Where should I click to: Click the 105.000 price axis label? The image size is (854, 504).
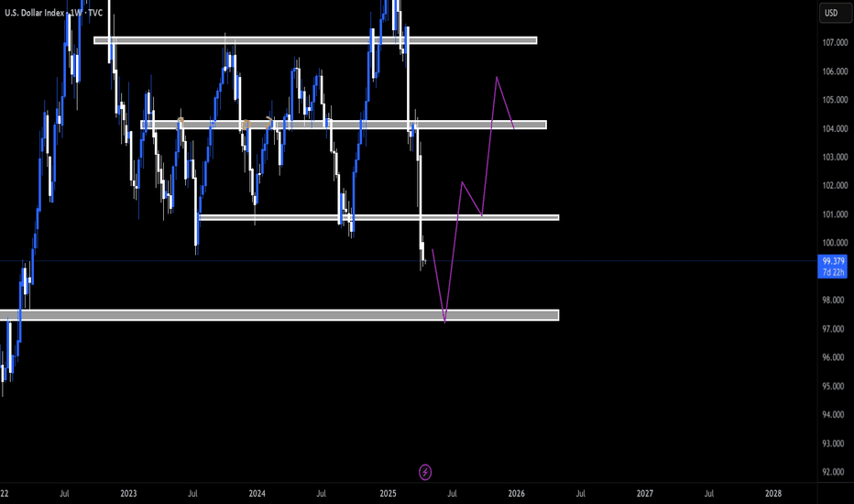[835, 100]
